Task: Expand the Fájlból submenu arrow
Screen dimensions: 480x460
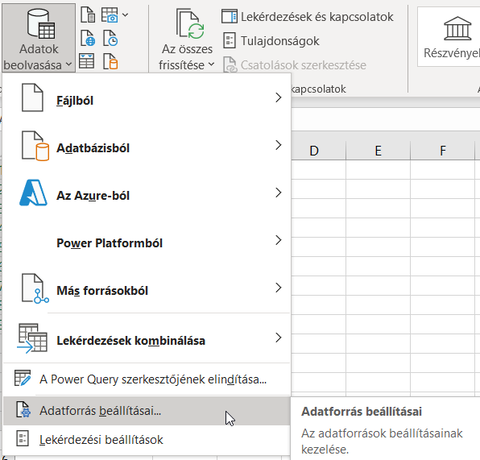Action: pyautogui.click(x=279, y=98)
